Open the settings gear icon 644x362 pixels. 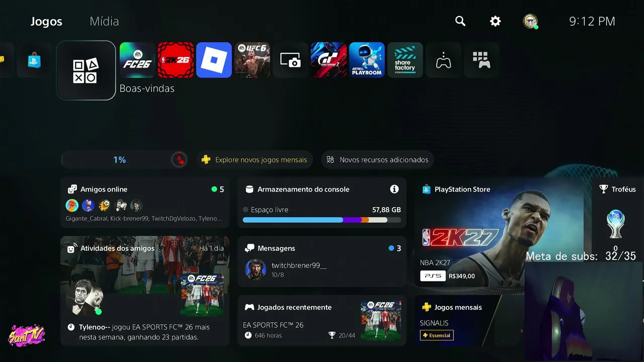(x=496, y=21)
